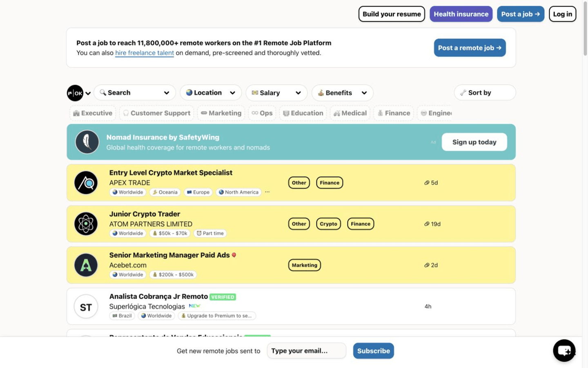The height and width of the screenshot is (368, 588).
Task: Pick the Education category filter
Action: tap(303, 113)
